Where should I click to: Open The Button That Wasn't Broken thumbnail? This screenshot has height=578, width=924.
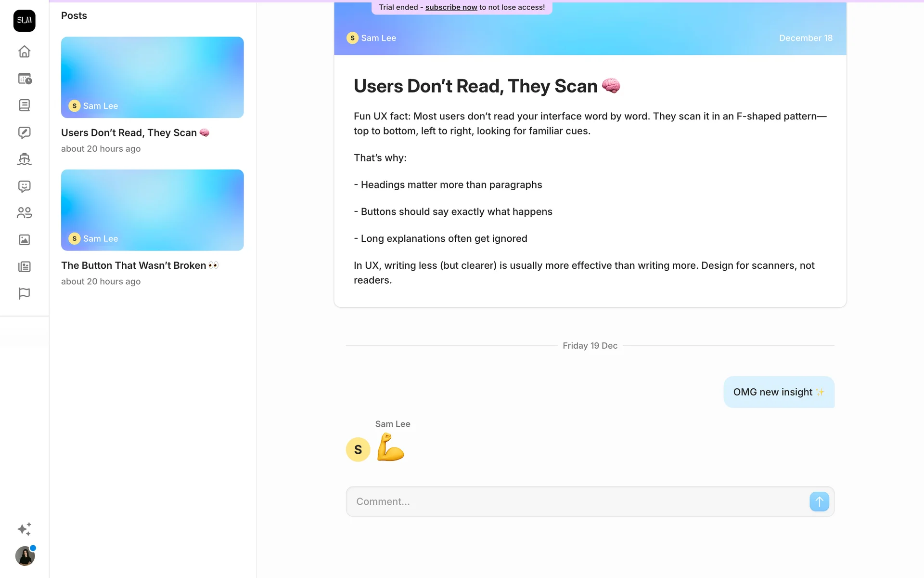[x=152, y=210]
